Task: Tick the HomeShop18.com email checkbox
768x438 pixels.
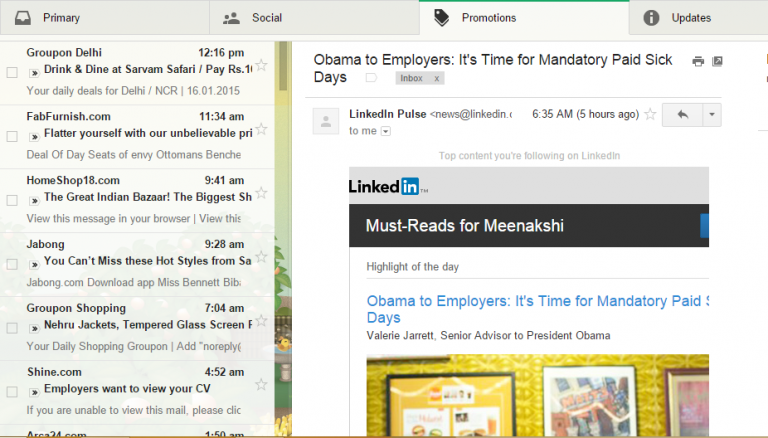Action: tap(12, 200)
